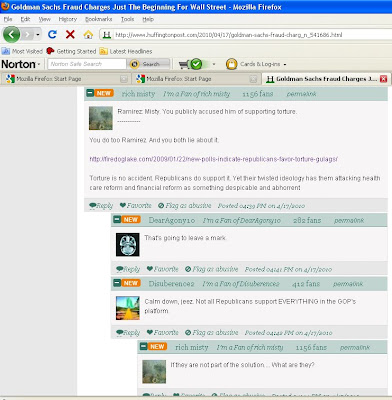
Task: Collapse the top rich misty comment
Action: coord(90,93)
